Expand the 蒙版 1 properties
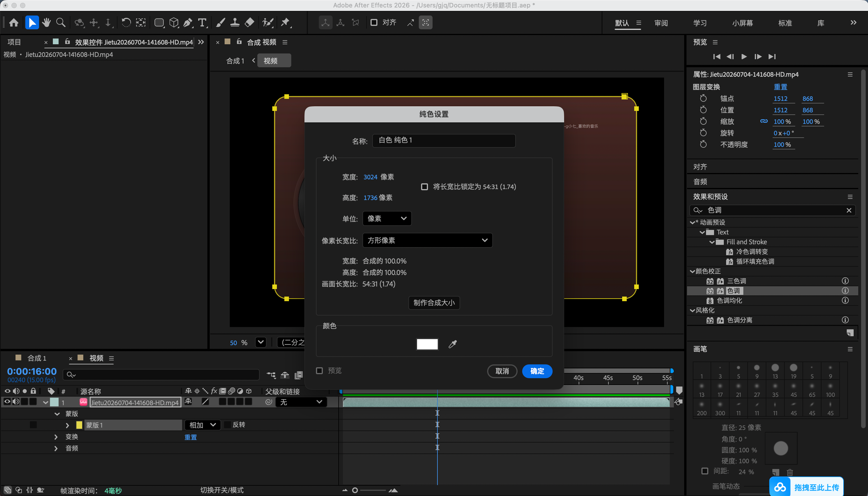 [x=67, y=425]
